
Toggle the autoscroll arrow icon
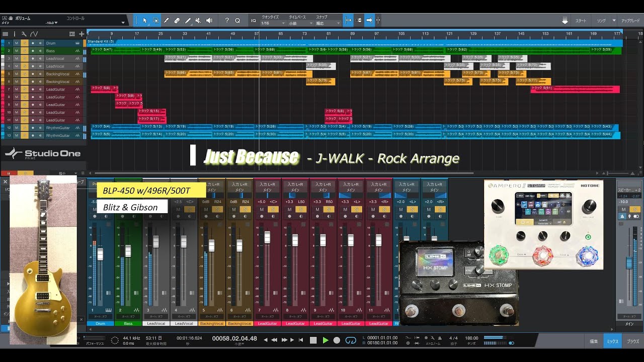click(x=369, y=20)
